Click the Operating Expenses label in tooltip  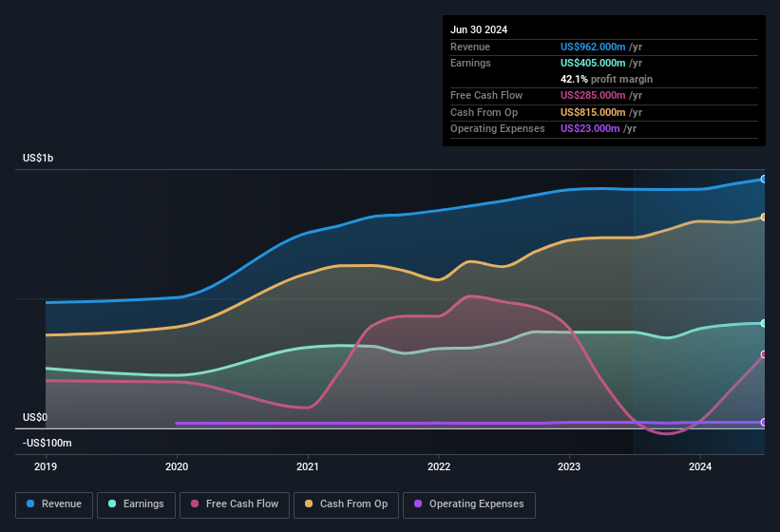pyautogui.click(x=498, y=129)
